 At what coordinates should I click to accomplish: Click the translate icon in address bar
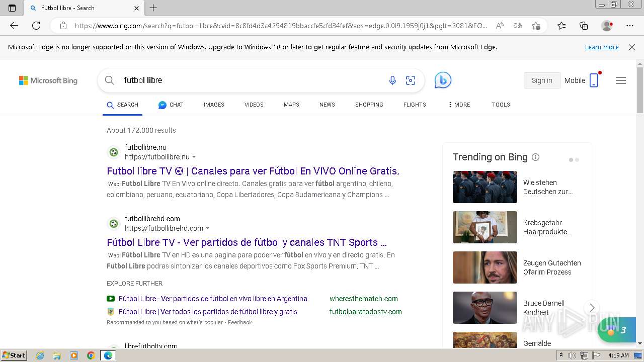tap(517, 26)
